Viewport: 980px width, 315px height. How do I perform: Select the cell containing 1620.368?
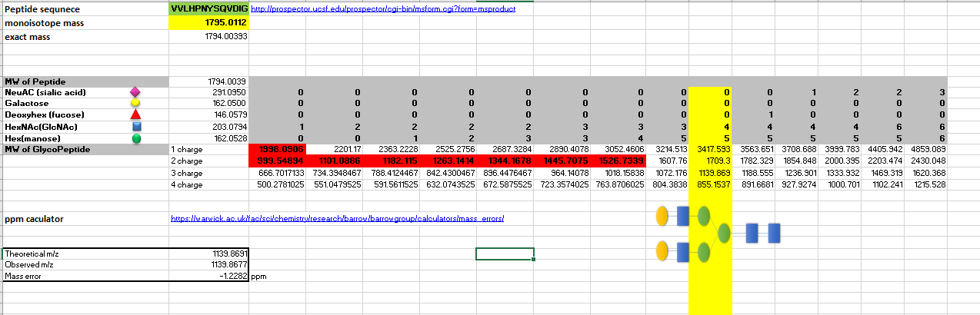[x=927, y=173]
